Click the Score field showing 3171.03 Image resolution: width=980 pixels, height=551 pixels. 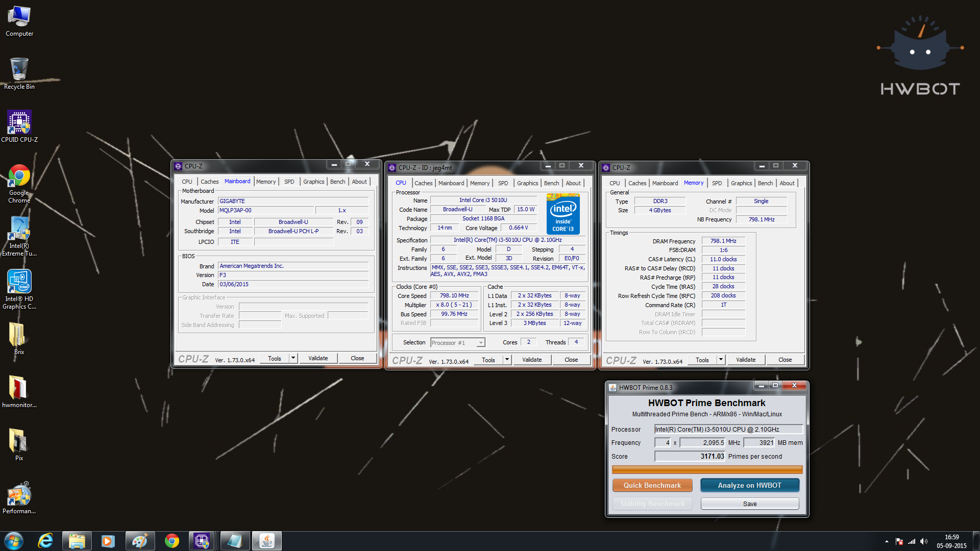tap(690, 456)
